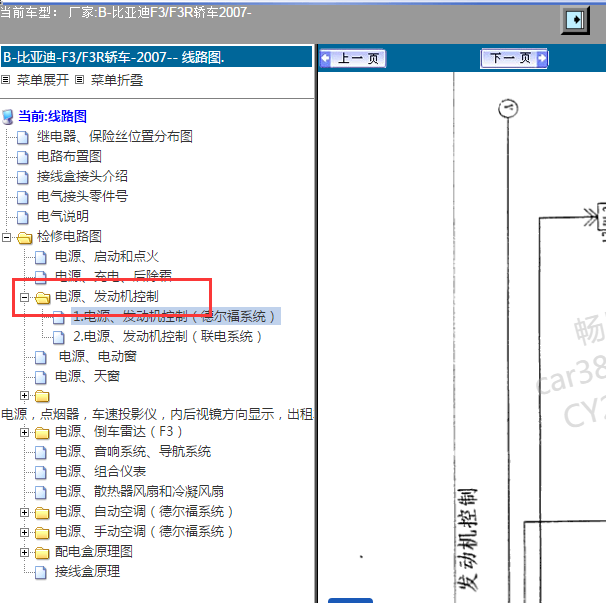Click page icon beside 电源、音响系统、导航系统
Screen dimensions: 606x603
[x=41, y=453]
